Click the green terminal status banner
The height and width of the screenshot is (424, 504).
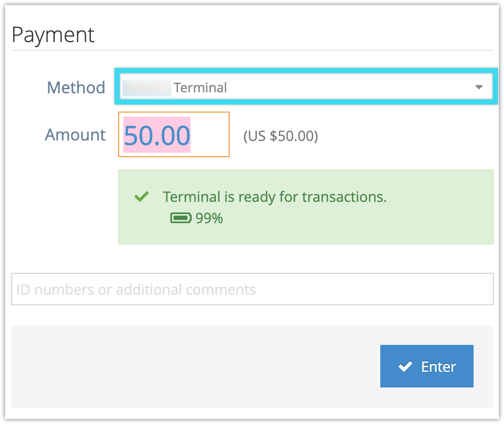click(306, 207)
